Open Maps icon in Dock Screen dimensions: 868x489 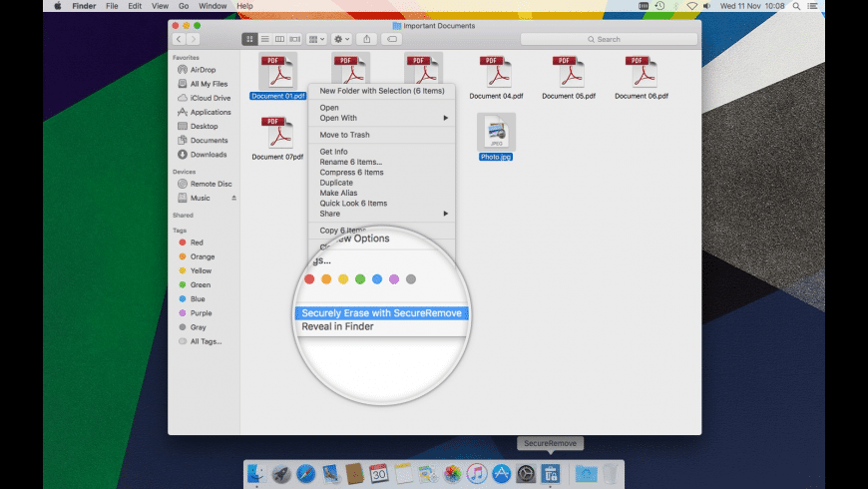[x=428, y=473]
